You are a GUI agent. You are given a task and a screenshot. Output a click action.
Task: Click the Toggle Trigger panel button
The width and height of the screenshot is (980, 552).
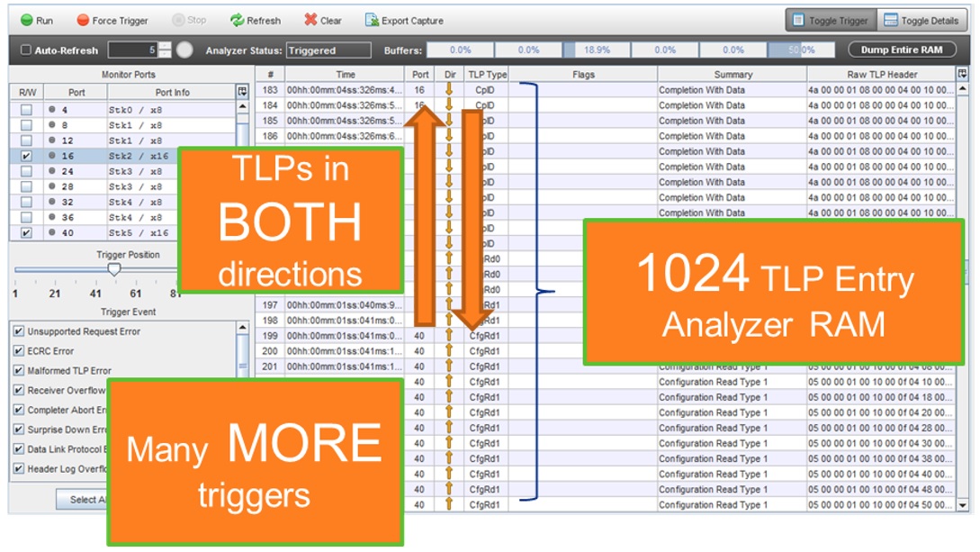pyautogui.click(x=827, y=20)
